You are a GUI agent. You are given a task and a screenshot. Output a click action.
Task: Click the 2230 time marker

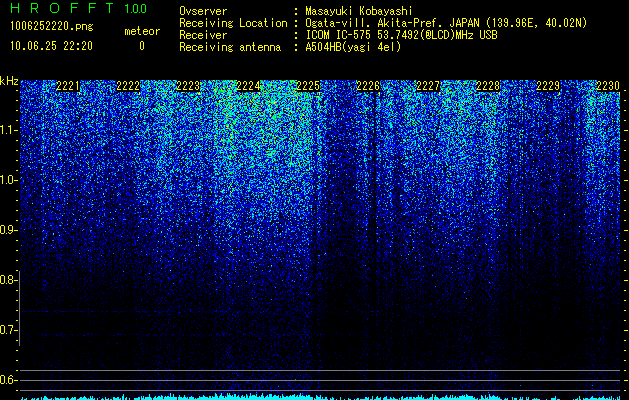608,86
